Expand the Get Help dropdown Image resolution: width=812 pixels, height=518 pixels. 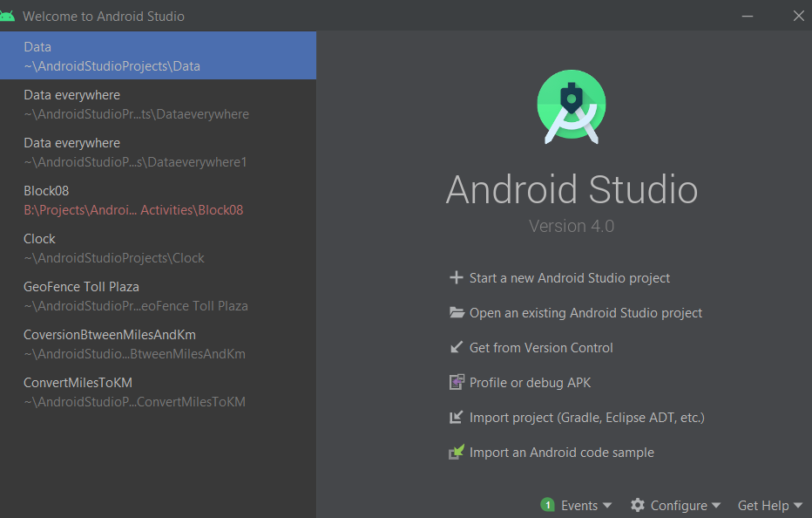tap(769, 505)
